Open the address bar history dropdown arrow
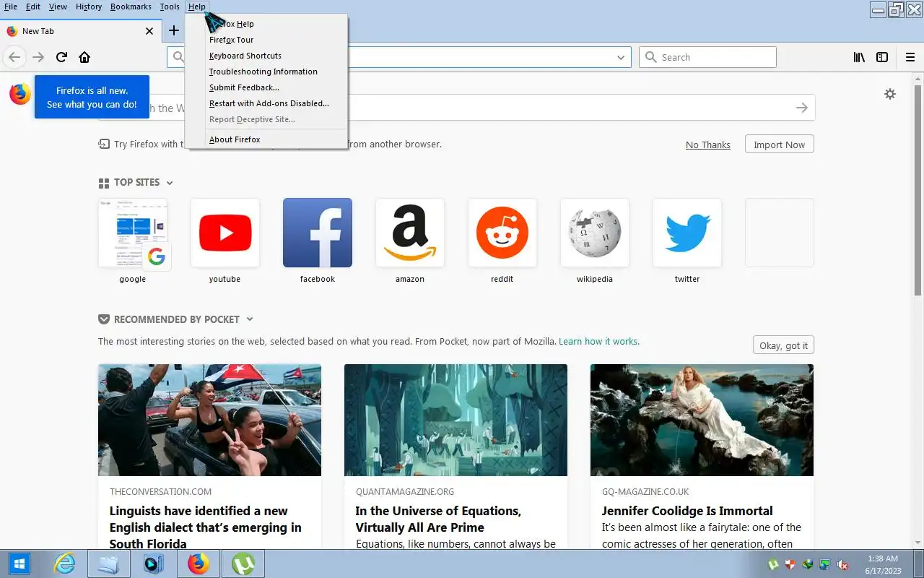The height and width of the screenshot is (578, 924). [x=621, y=57]
